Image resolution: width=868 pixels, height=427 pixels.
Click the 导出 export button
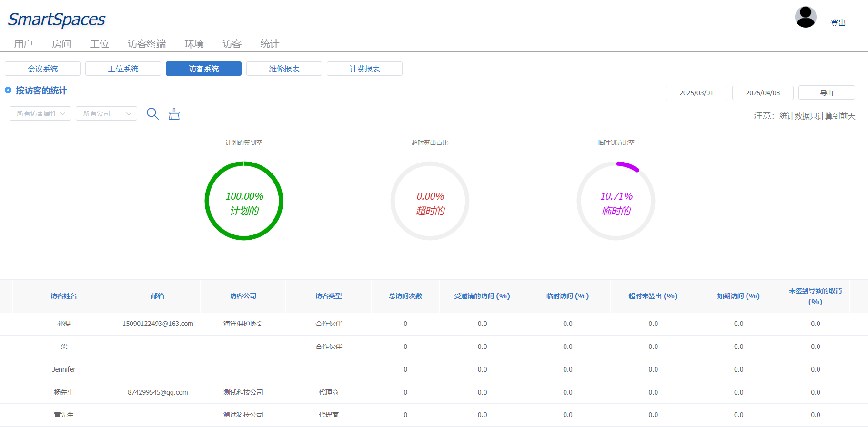(x=827, y=93)
